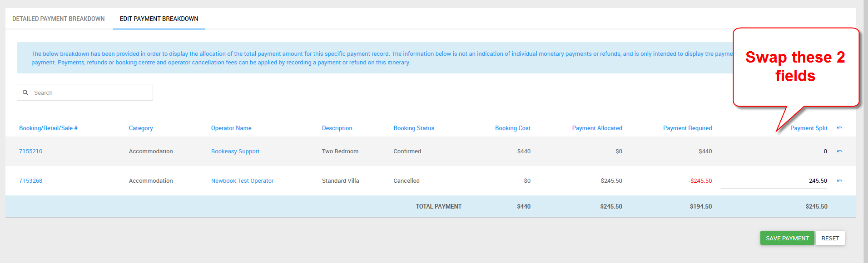Sort by Payment Required column header
Image resolution: width=868 pixels, height=263 pixels.
pos(687,128)
